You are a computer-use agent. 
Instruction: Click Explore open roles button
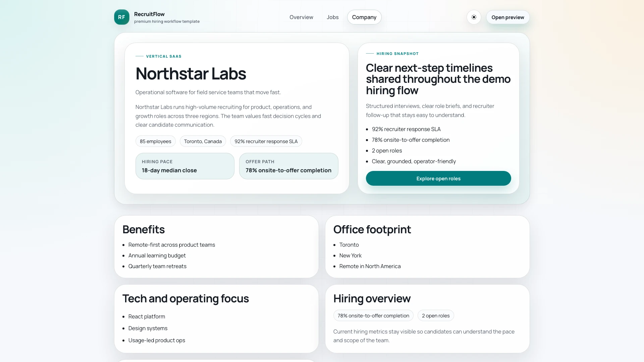(x=438, y=178)
